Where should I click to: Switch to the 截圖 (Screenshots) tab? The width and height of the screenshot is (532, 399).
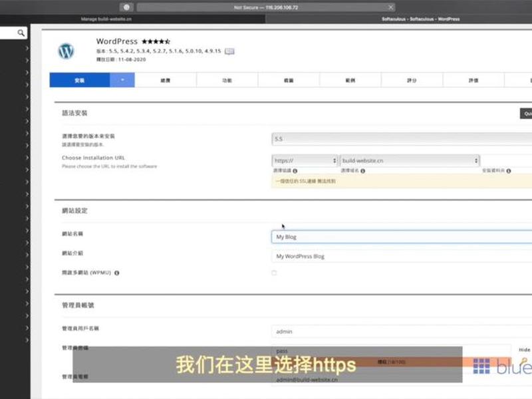pos(289,80)
